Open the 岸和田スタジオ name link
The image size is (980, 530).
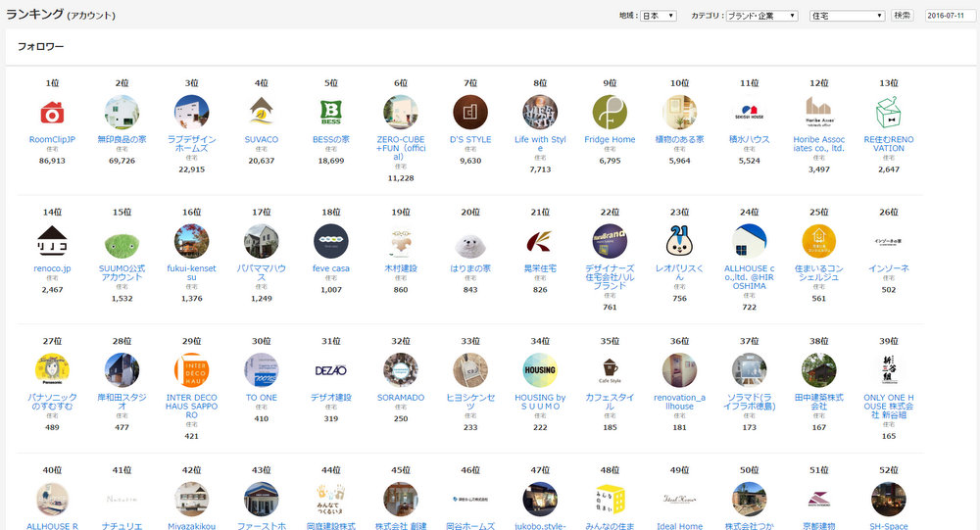coord(122,402)
